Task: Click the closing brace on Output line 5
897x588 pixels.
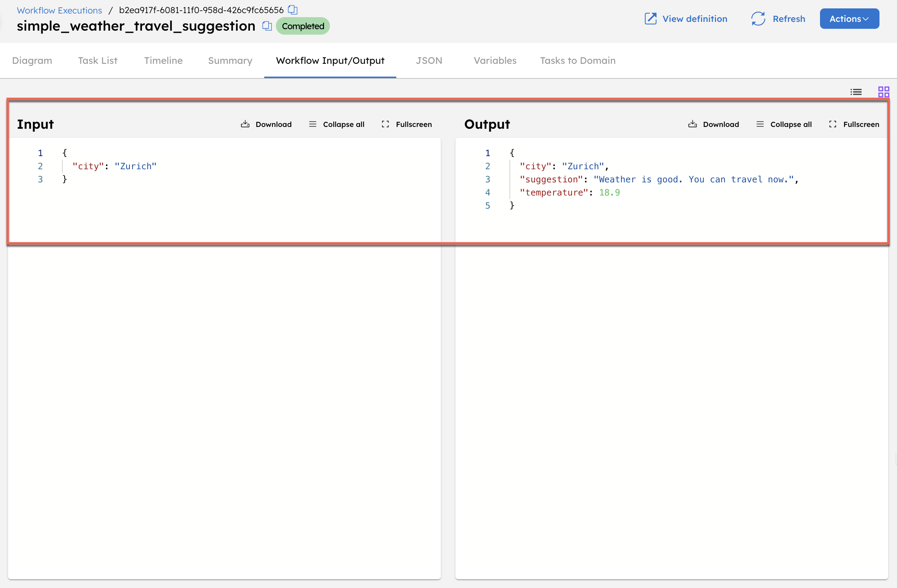Action: point(512,205)
